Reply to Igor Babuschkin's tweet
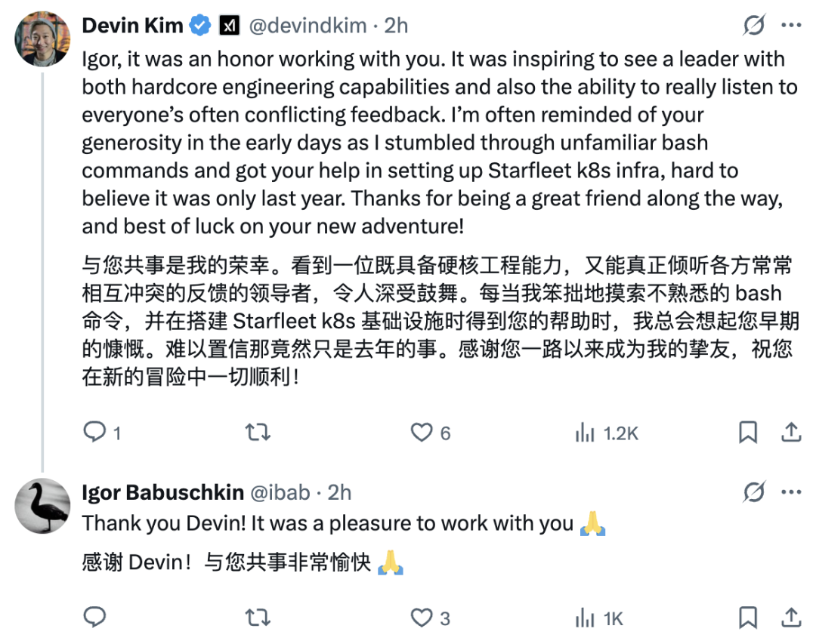 point(94,618)
